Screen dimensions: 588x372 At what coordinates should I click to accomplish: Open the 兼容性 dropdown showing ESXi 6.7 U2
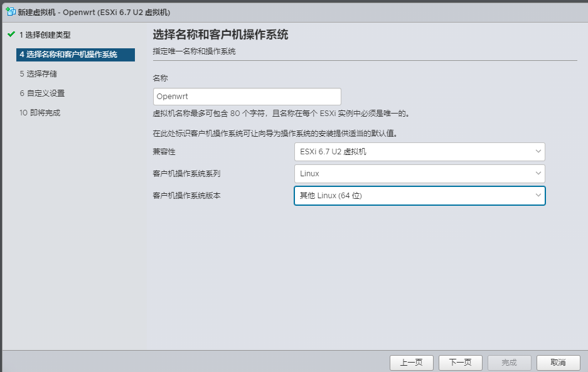[419, 152]
